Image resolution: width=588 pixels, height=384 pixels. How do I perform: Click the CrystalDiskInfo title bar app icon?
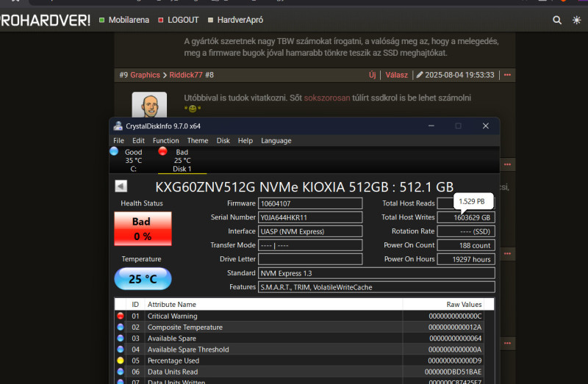point(118,126)
